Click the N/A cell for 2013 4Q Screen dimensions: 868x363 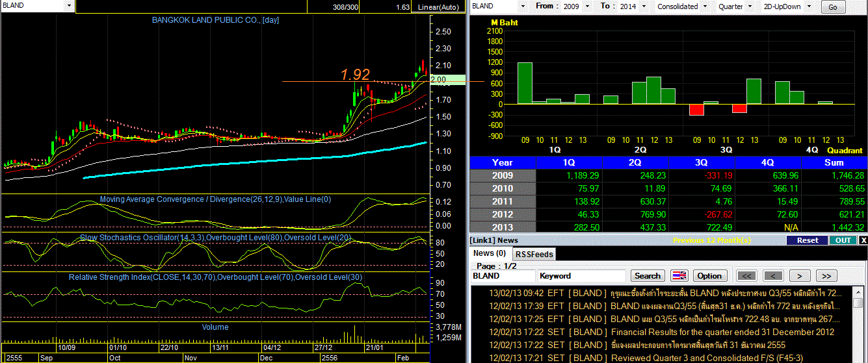point(769,227)
